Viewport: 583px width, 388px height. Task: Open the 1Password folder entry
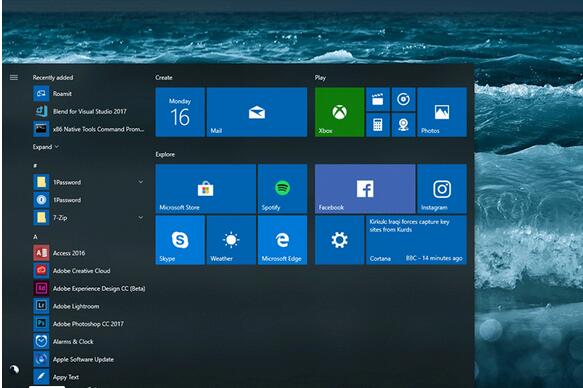[88, 182]
